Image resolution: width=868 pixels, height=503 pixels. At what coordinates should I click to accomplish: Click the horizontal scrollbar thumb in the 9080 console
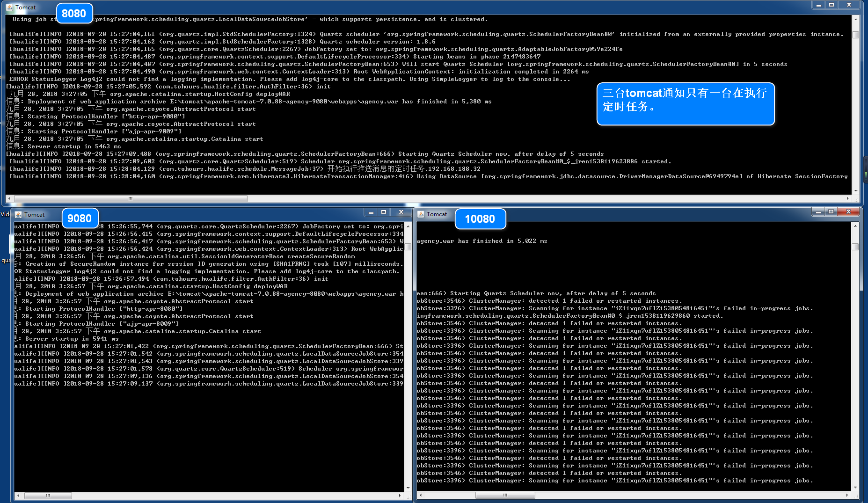pyautogui.click(x=48, y=496)
